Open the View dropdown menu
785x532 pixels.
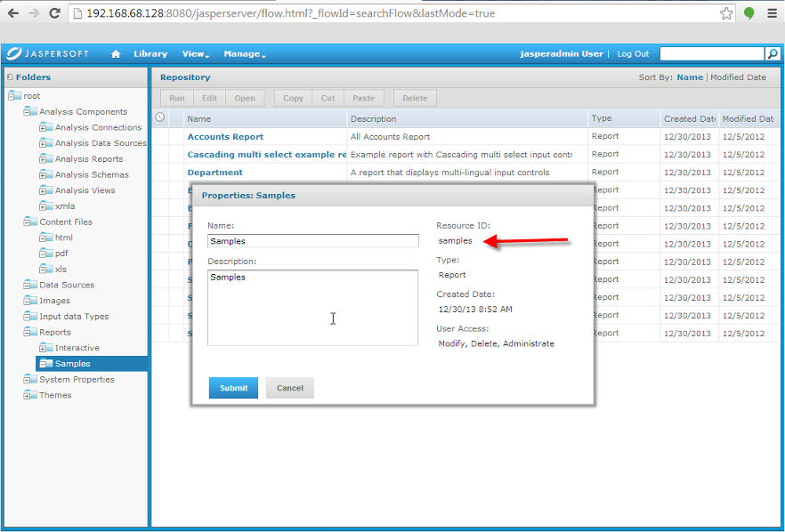195,54
